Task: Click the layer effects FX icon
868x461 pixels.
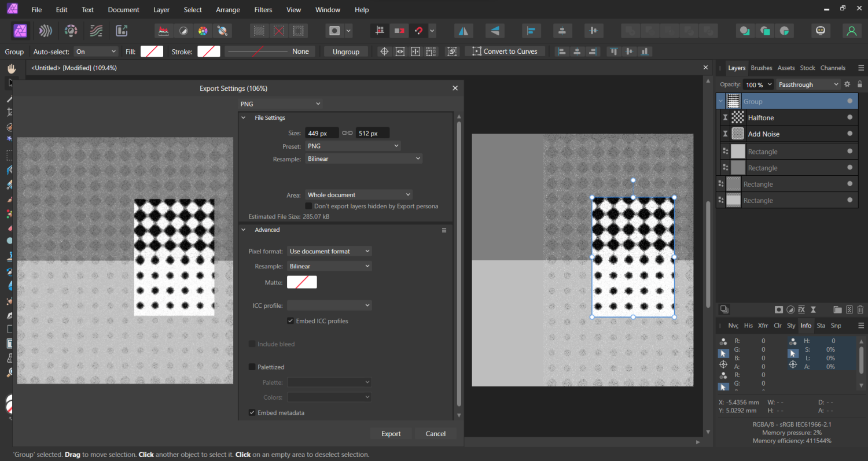Action: pos(802,310)
